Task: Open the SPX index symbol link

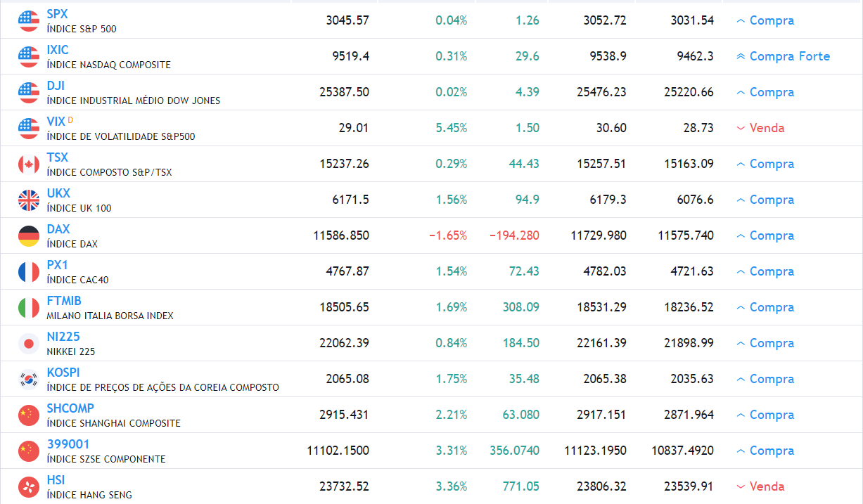Action: [57, 13]
